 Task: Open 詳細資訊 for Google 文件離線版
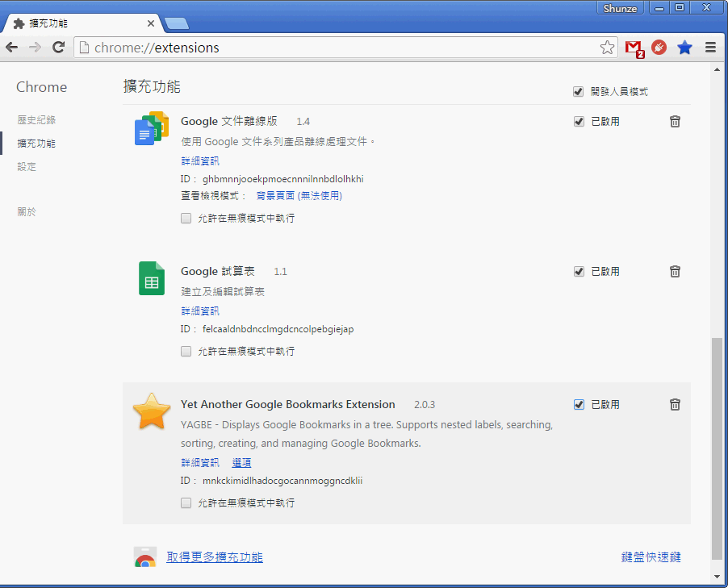(x=200, y=161)
